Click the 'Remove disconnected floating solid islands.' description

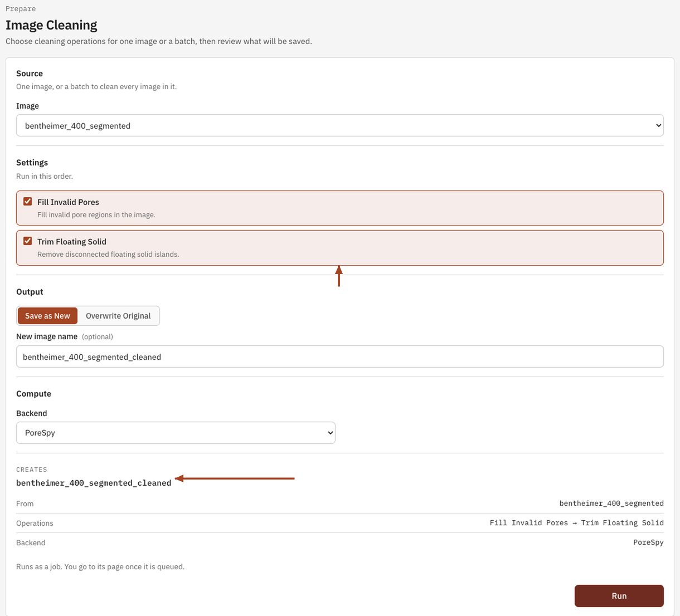click(x=108, y=254)
